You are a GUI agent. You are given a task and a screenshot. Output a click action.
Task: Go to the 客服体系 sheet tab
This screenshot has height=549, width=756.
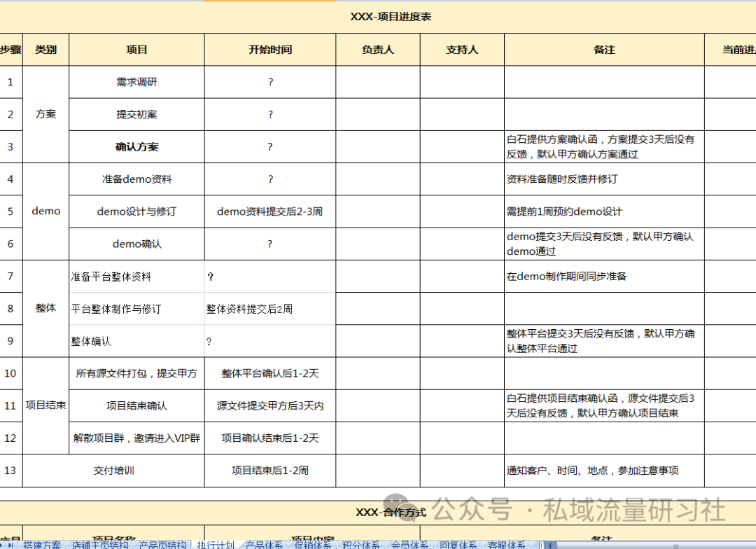tap(506, 545)
